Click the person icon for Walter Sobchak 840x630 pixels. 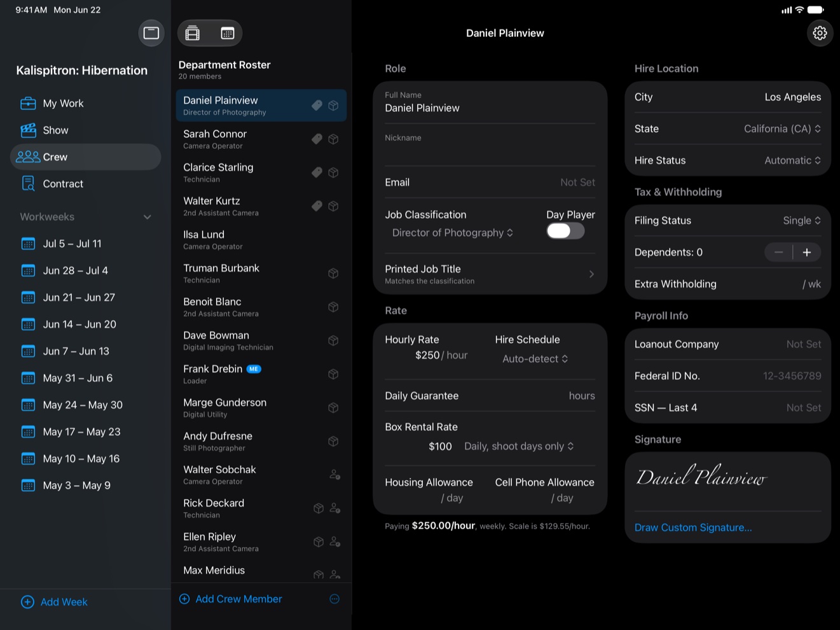(x=334, y=475)
